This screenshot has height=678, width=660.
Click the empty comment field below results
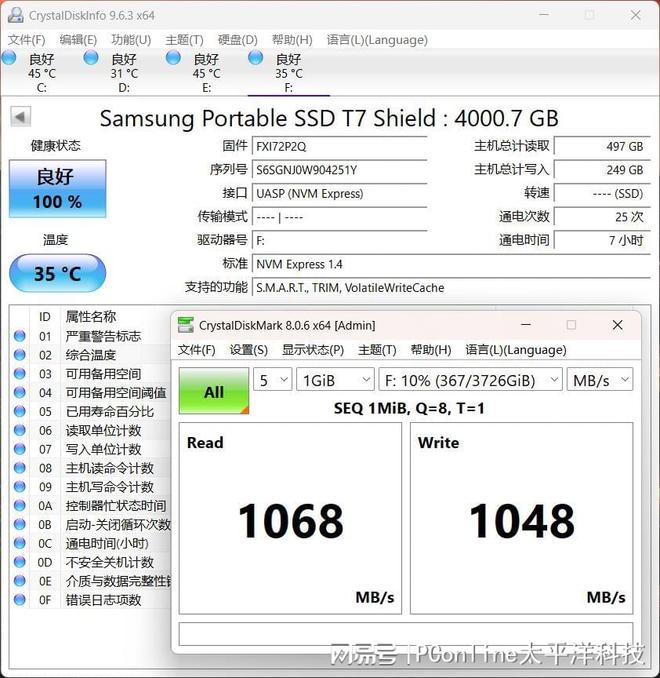(x=406, y=634)
